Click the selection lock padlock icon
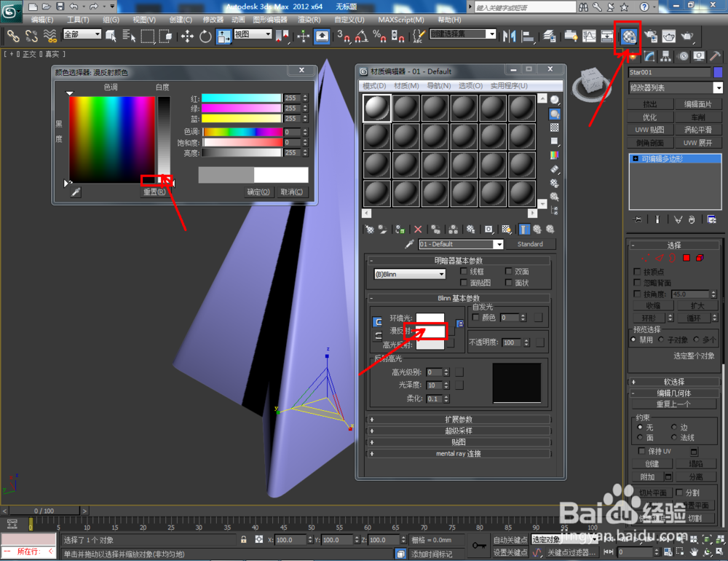Viewport: 728px width, 561px height. (x=244, y=540)
